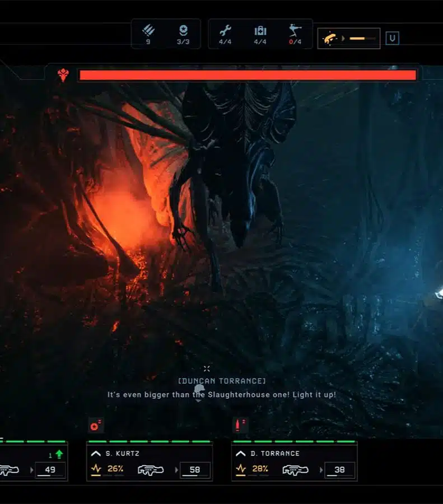Click the 26% stress value
The height and width of the screenshot is (504, 443).
115,469
